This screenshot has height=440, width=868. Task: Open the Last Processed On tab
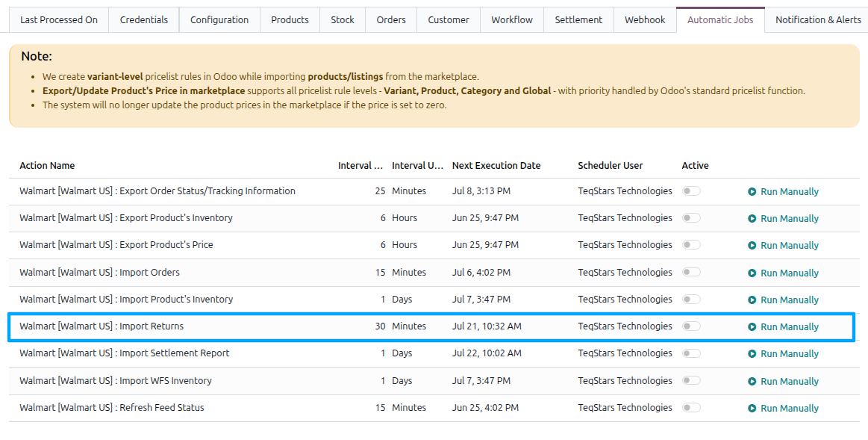coord(59,20)
